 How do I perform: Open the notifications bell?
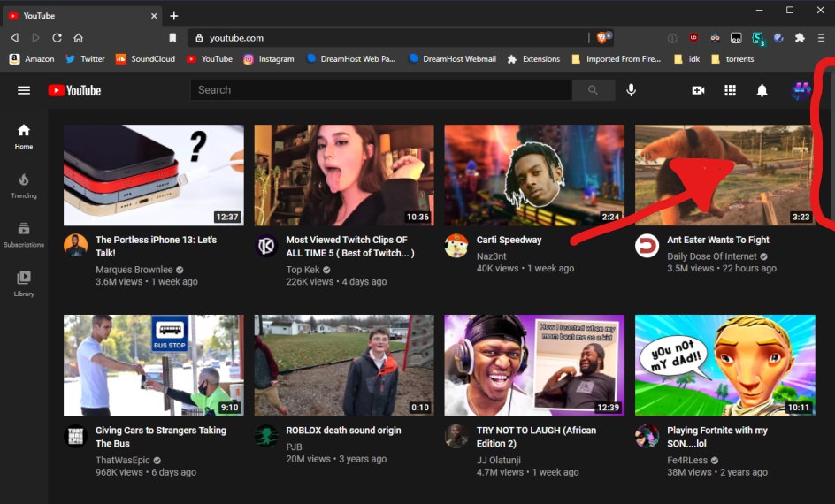tap(762, 90)
